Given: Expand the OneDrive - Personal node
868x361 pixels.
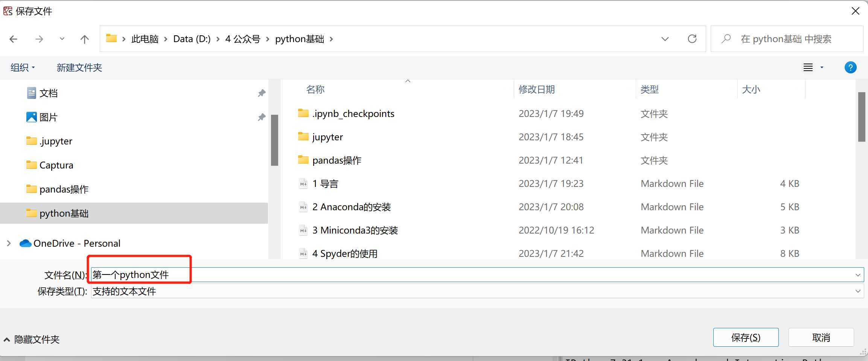Looking at the screenshot, I should [x=8, y=243].
